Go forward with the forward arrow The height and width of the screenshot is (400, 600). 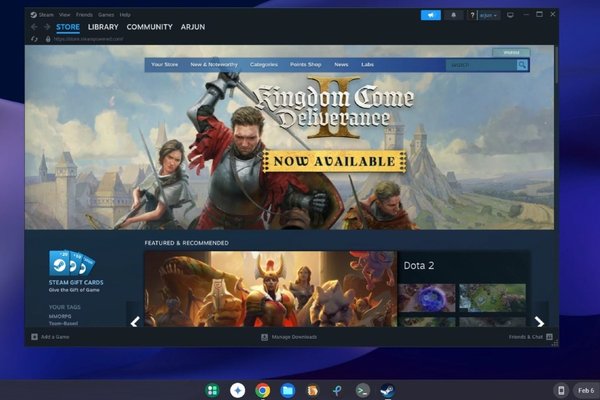click(47, 27)
